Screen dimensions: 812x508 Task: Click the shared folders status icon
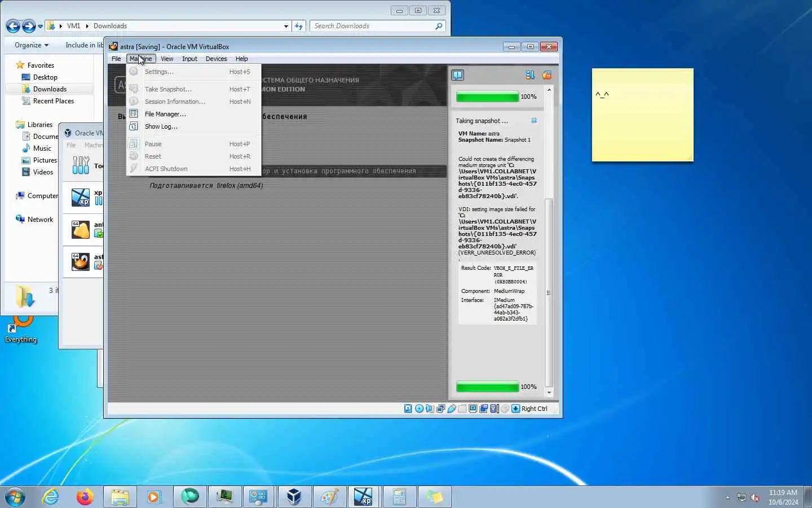[x=462, y=409]
